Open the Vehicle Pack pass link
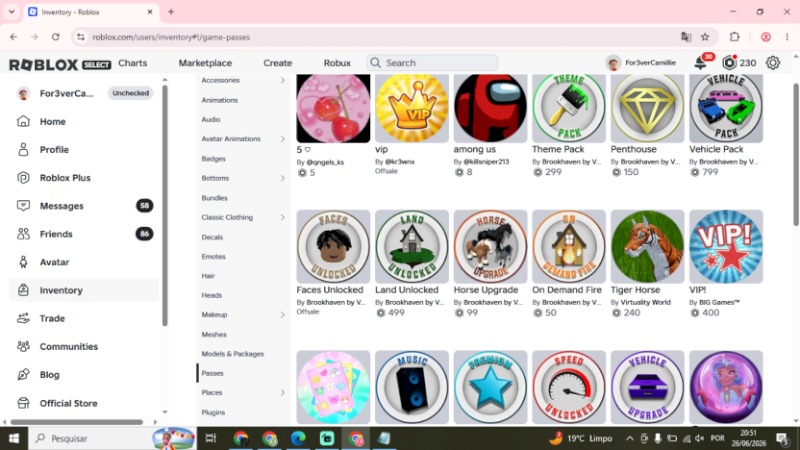The image size is (800, 450). pos(716,149)
